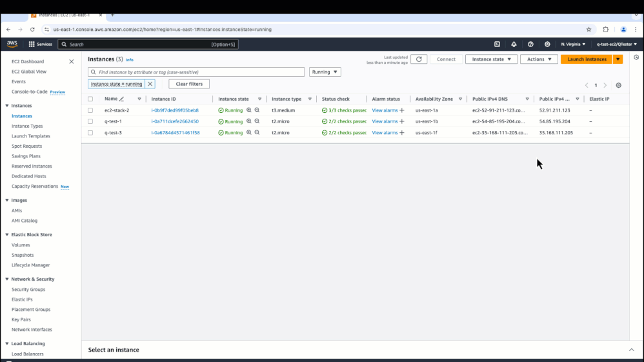Go back in browser history
The image size is (644, 362).
click(8, 30)
